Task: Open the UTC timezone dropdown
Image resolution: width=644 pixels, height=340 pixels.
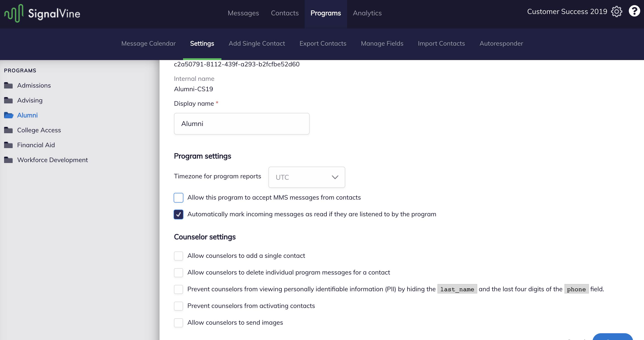Action: [x=306, y=177]
